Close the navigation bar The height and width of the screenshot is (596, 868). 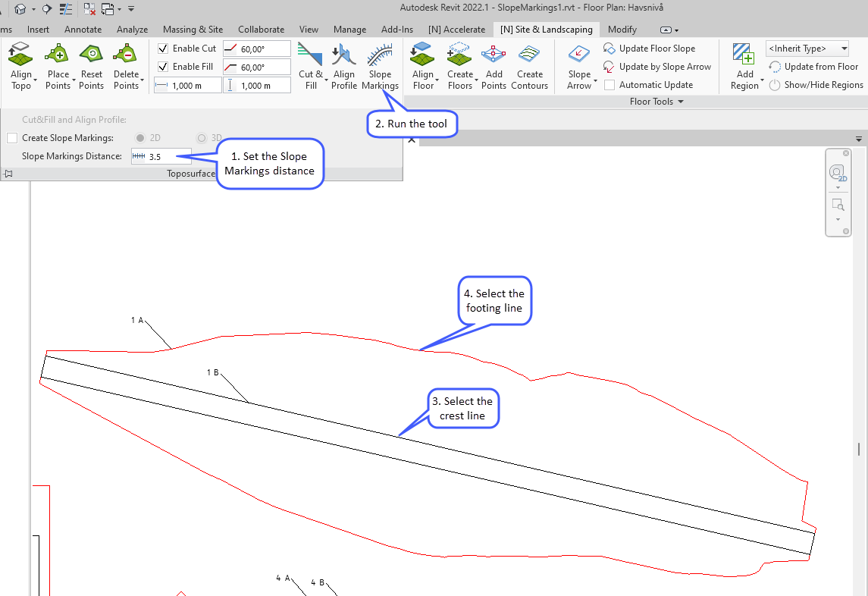tap(846, 153)
